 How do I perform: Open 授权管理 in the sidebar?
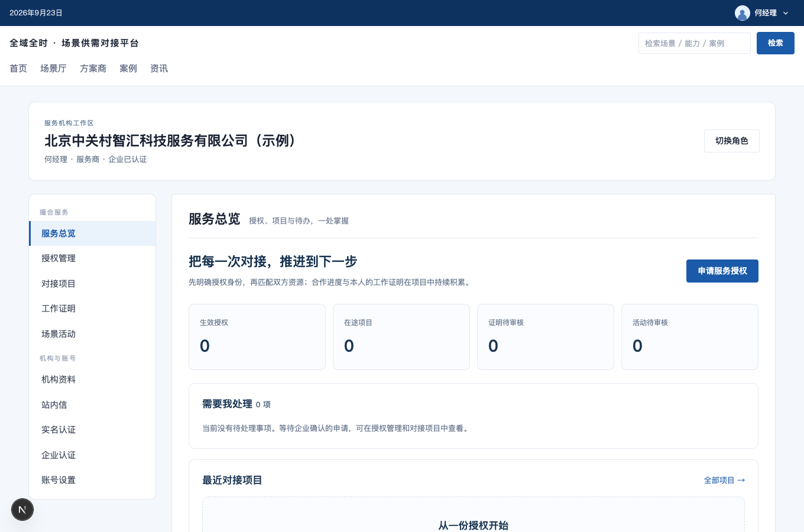click(x=92, y=258)
